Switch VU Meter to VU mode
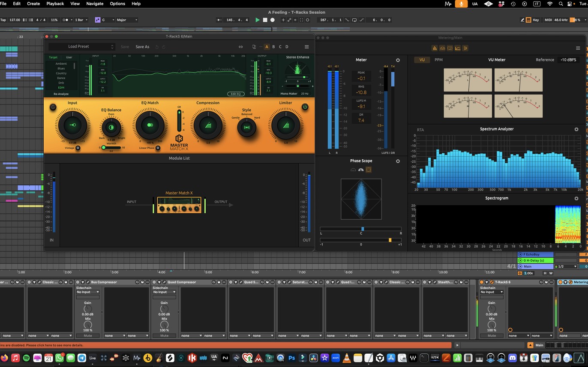Image resolution: width=588 pixels, height=367 pixels. tap(422, 60)
